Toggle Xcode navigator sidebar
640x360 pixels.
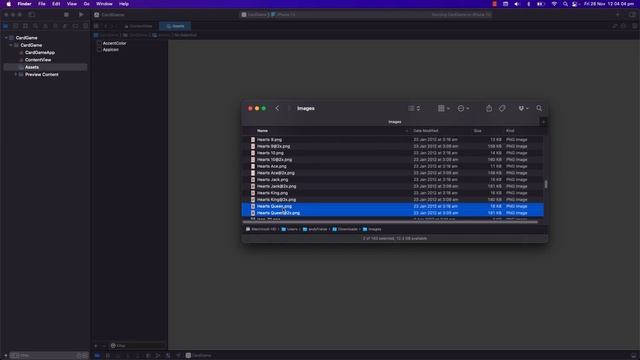pos(31,15)
